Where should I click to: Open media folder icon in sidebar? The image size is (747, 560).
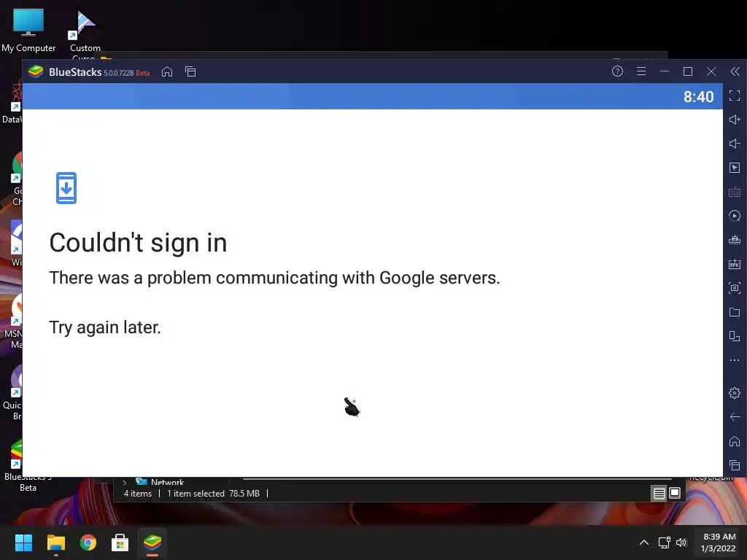coord(735,312)
